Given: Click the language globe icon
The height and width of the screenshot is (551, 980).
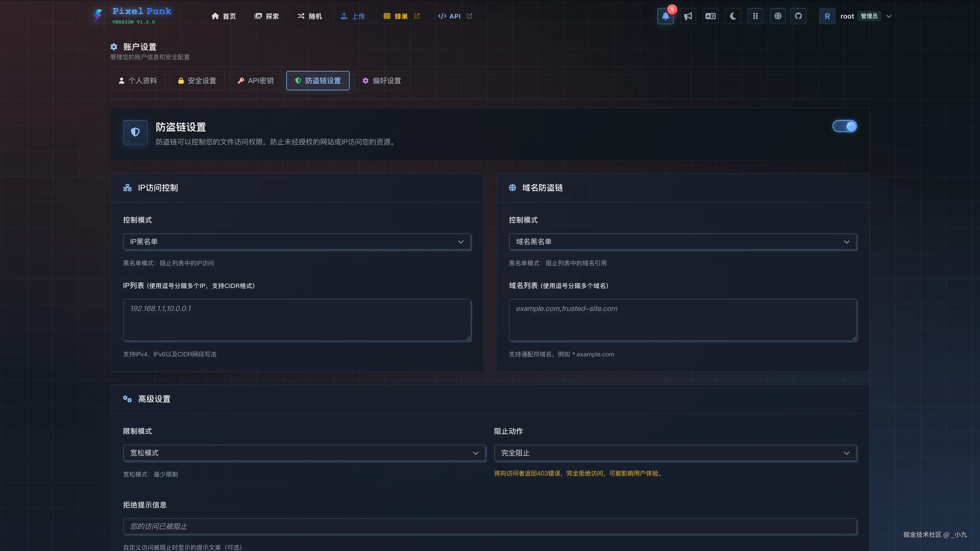Looking at the screenshot, I should [778, 16].
